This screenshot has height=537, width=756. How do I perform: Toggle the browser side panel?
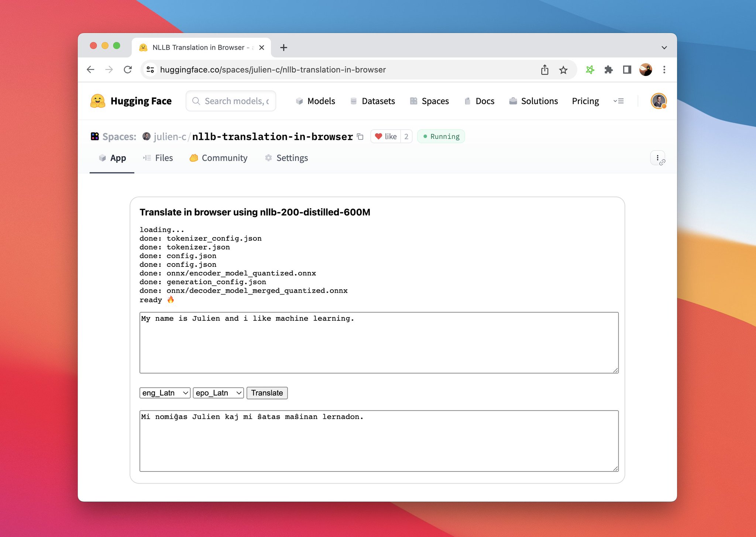point(627,70)
